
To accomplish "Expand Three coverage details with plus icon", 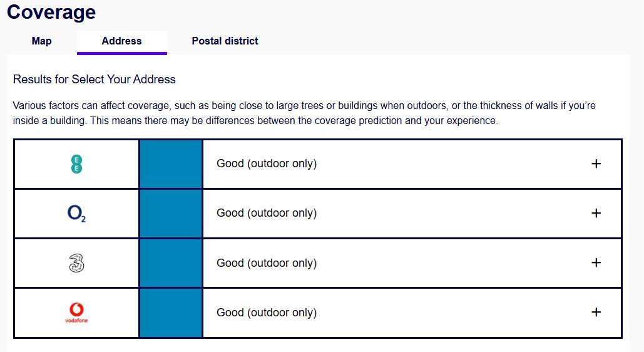I will 596,262.
